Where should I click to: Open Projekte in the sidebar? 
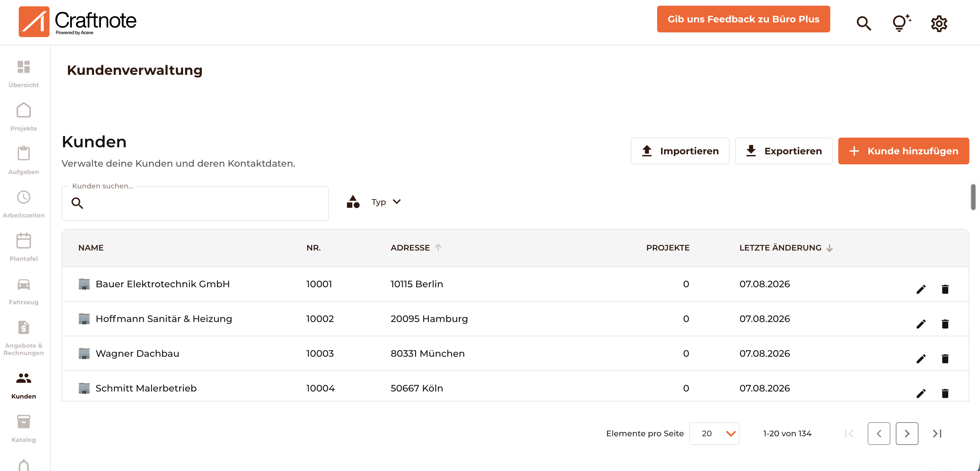coord(24,117)
